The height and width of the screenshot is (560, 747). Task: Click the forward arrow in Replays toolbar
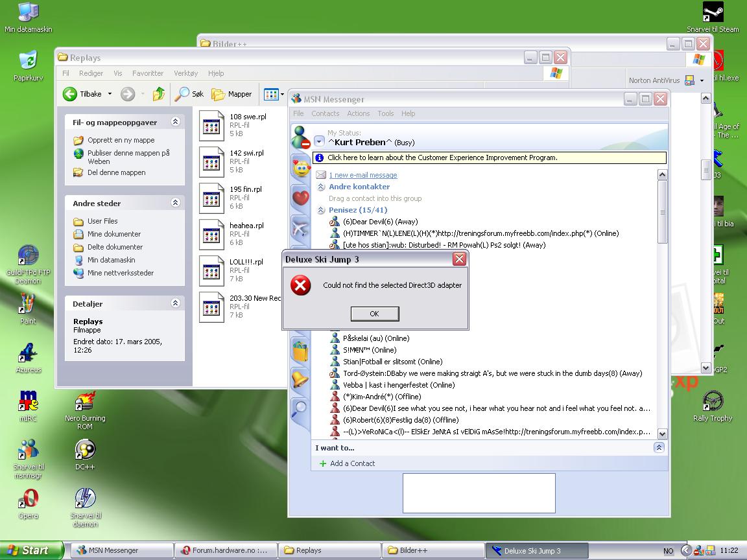(128, 94)
